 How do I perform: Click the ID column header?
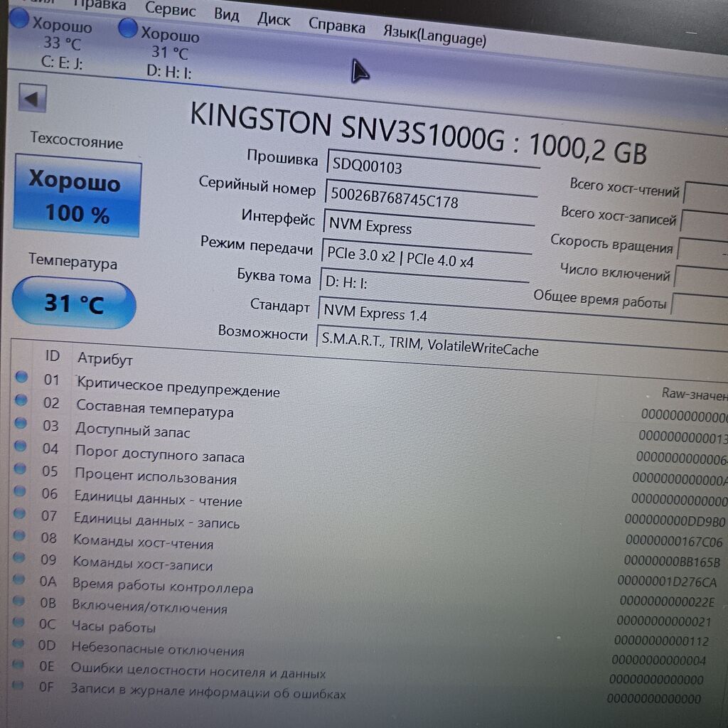(53, 356)
